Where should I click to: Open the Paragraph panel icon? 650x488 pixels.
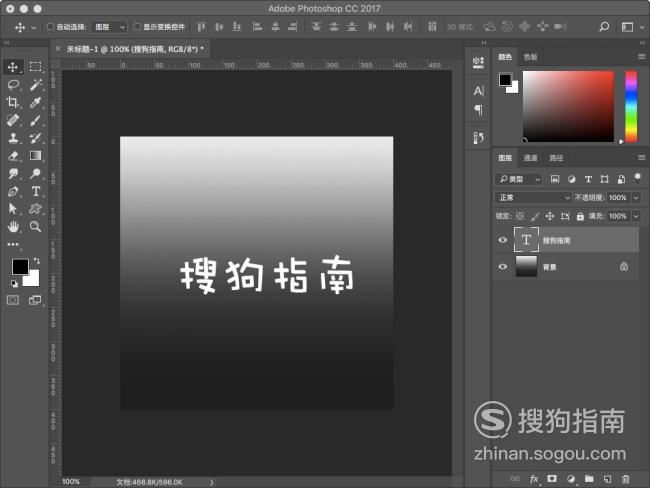coord(478,110)
